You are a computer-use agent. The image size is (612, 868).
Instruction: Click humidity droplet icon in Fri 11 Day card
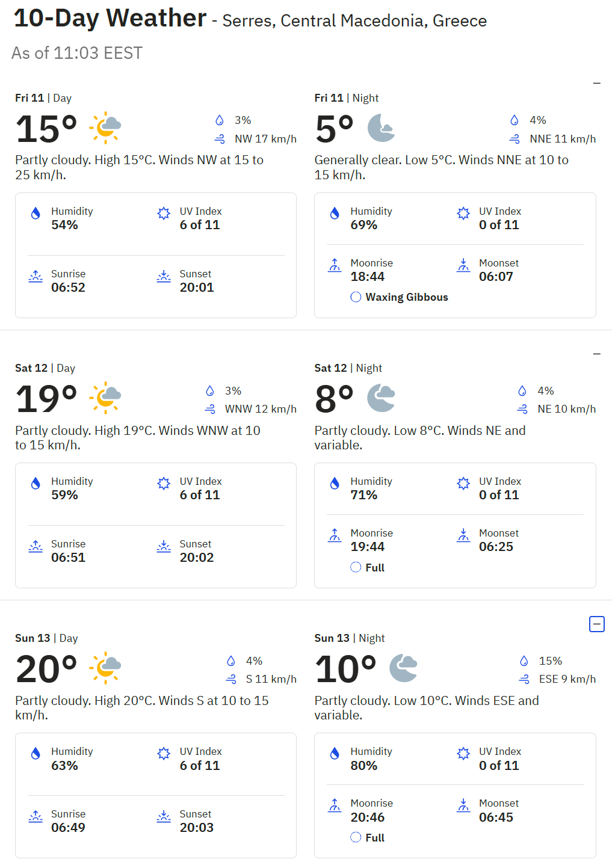pos(36,213)
